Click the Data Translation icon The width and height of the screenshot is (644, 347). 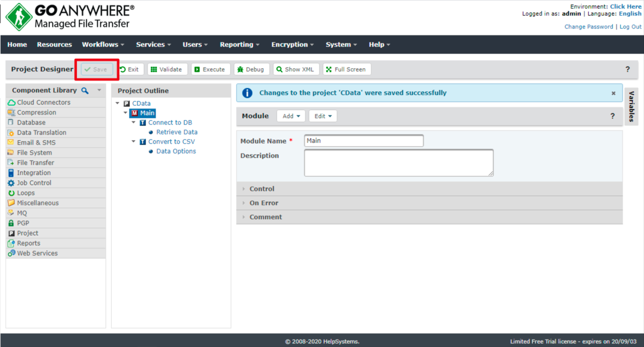pyautogui.click(x=11, y=133)
